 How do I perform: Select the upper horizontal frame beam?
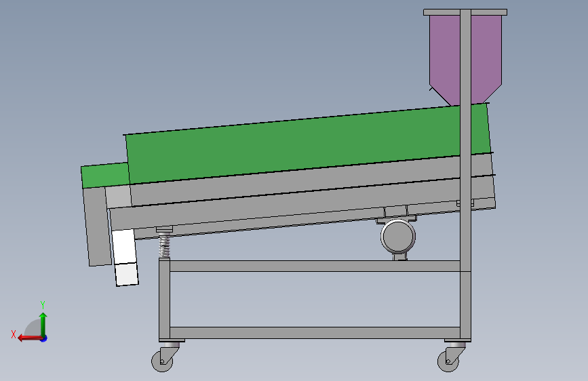[315, 266]
